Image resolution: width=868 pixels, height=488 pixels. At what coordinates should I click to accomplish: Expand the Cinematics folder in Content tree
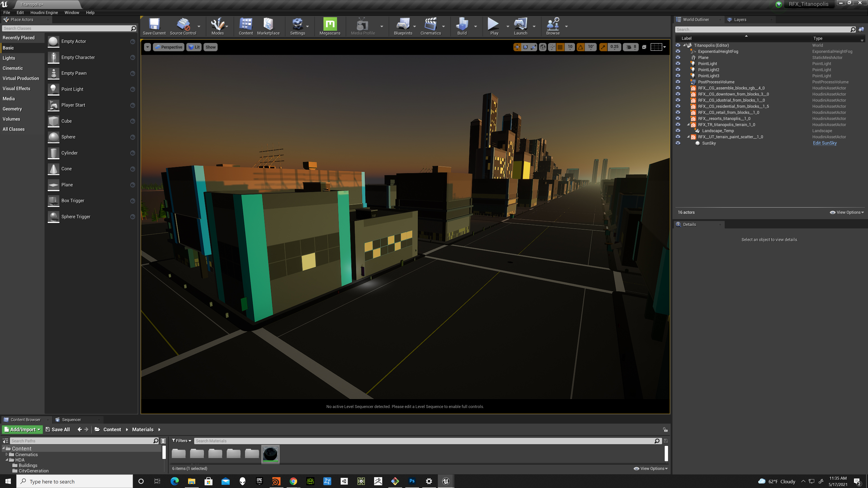[7, 454]
